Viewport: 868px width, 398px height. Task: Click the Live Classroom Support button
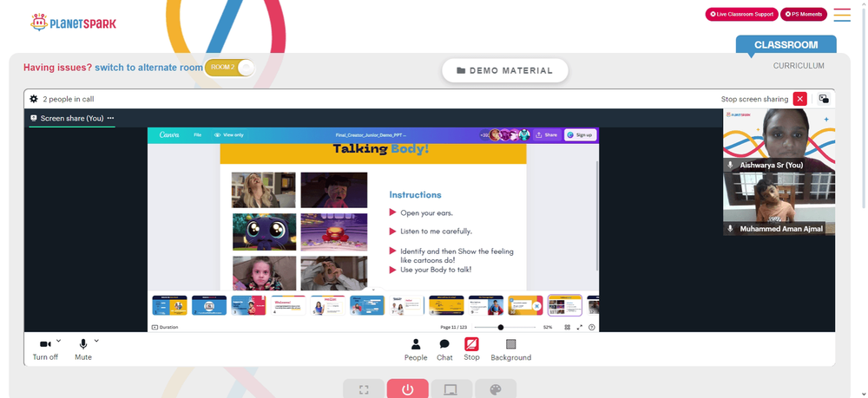[742, 15]
